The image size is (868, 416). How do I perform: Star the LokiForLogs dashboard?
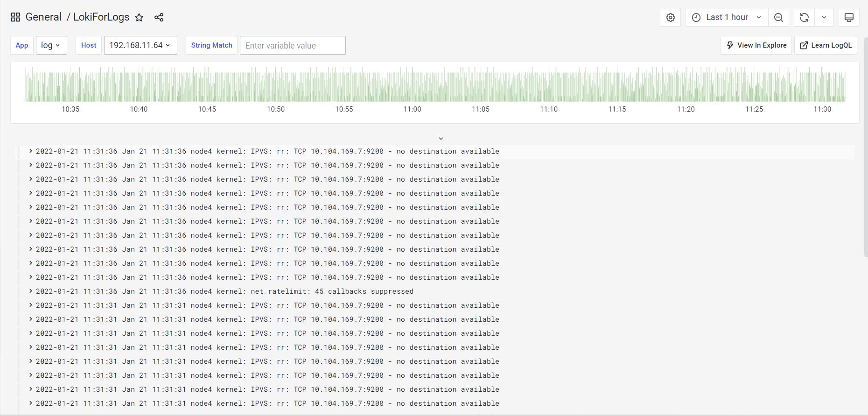pos(139,17)
